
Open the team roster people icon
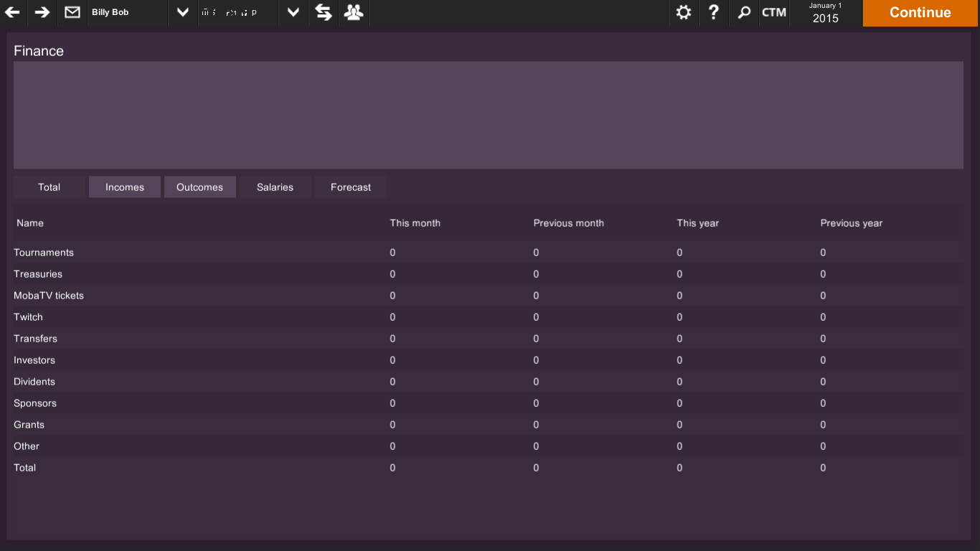[x=353, y=12]
